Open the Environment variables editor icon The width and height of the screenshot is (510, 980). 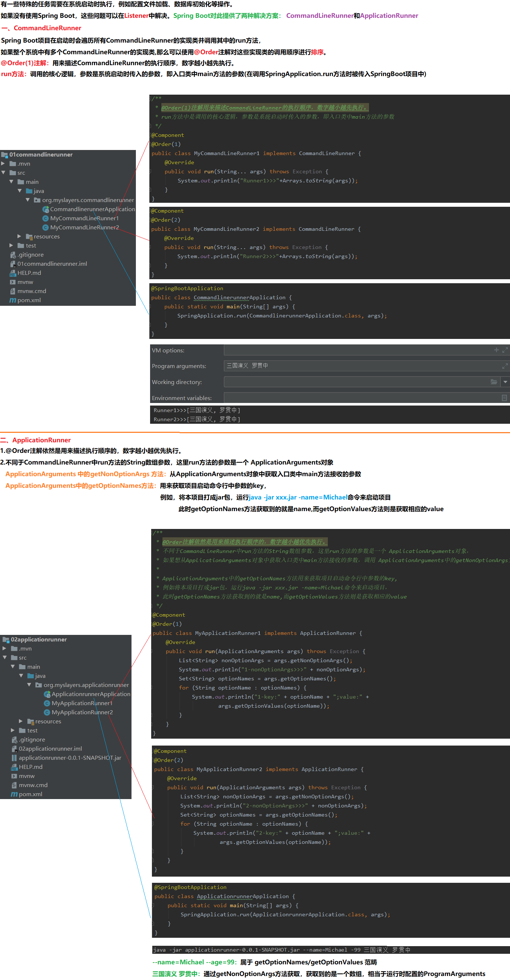pyautogui.click(x=504, y=398)
